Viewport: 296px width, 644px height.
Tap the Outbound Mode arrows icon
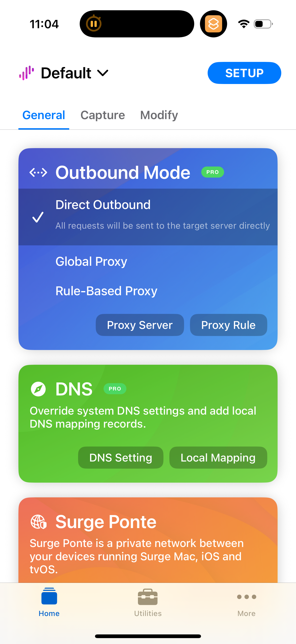pyautogui.click(x=38, y=172)
